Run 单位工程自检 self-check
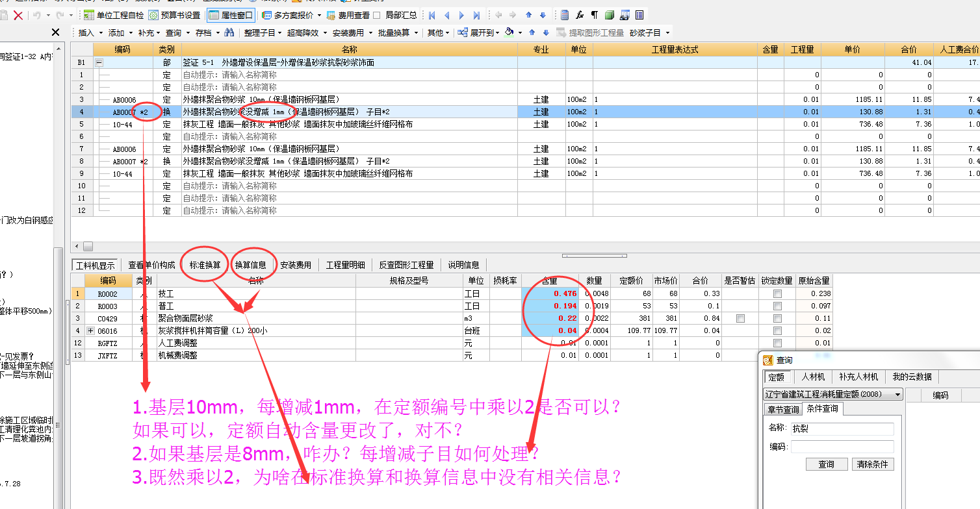This screenshot has height=509, width=980. (x=112, y=15)
